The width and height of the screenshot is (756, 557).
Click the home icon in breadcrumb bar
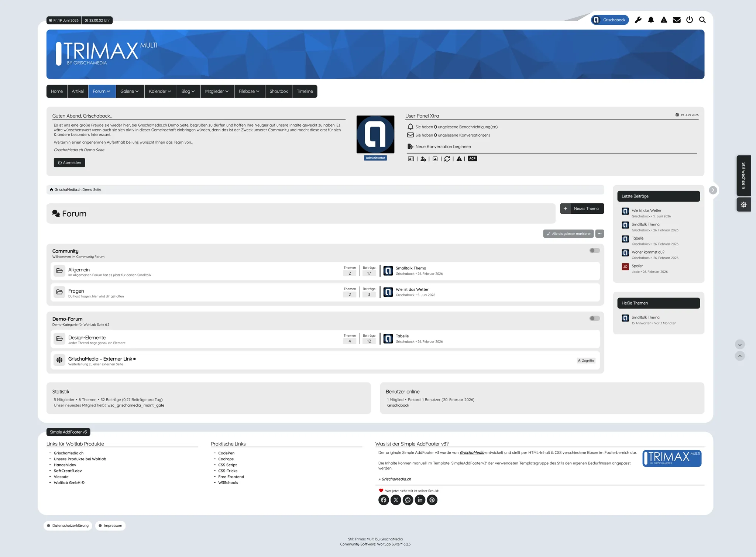point(51,190)
